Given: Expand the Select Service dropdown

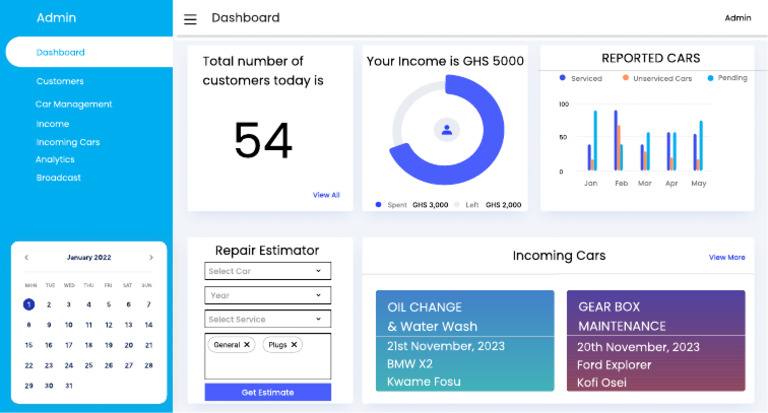Looking at the screenshot, I should 267,319.
